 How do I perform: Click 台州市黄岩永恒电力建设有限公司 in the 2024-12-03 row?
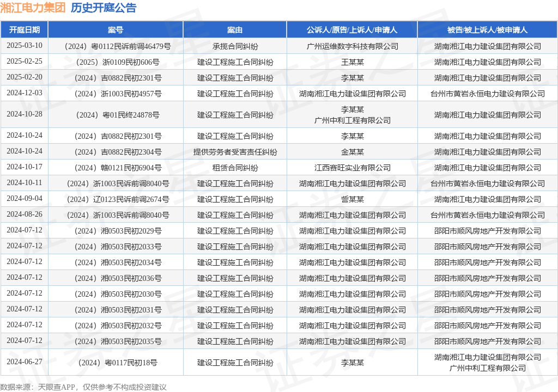pyautogui.click(x=488, y=94)
